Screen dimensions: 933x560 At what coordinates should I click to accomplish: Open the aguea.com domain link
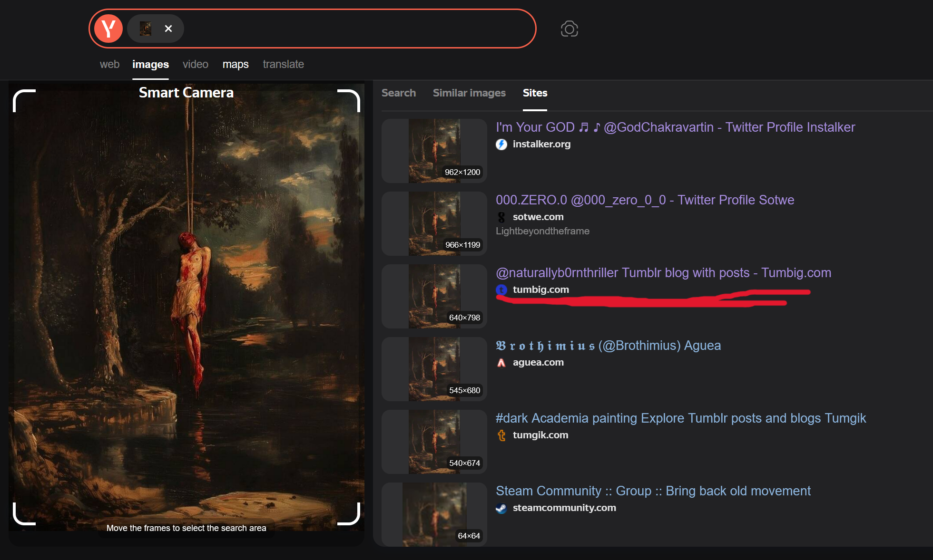click(x=538, y=362)
